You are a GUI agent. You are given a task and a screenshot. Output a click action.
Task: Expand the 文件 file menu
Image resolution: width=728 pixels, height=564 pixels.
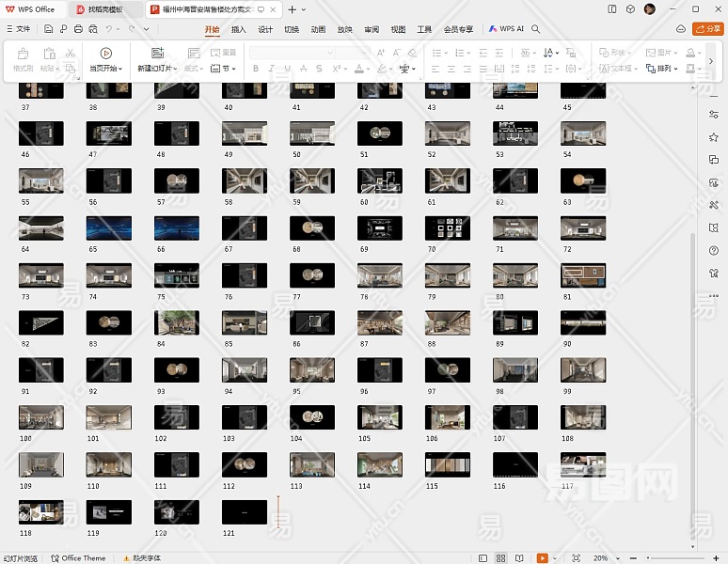[x=18, y=29]
